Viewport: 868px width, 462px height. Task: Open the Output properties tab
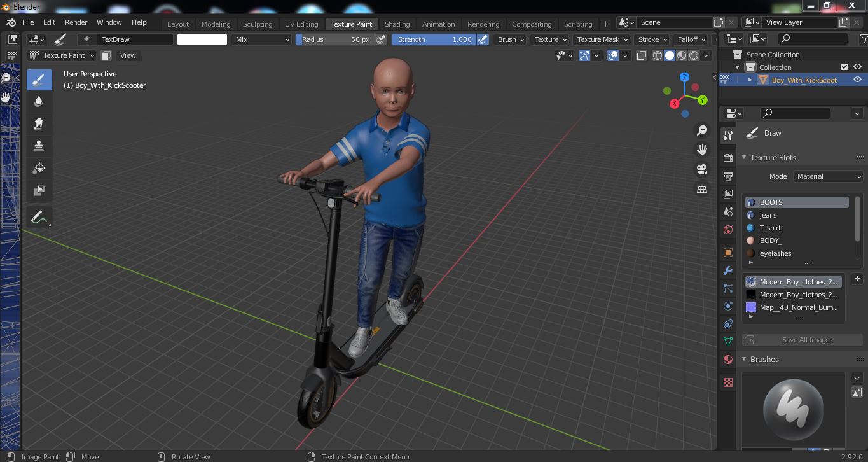point(728,176)
